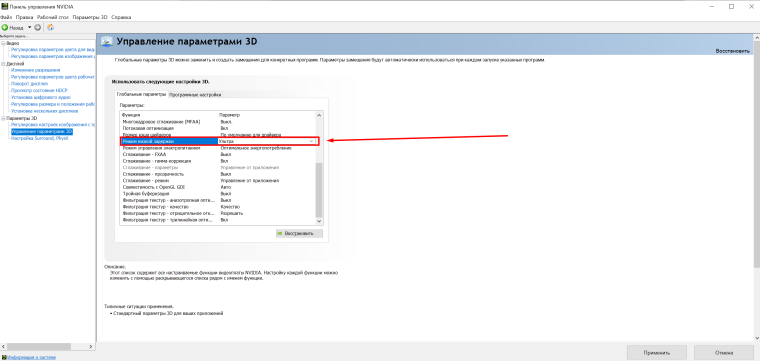760x361 pixels.
Task: Select the Сглаживание - FXAA row
Action: [218, 154]
